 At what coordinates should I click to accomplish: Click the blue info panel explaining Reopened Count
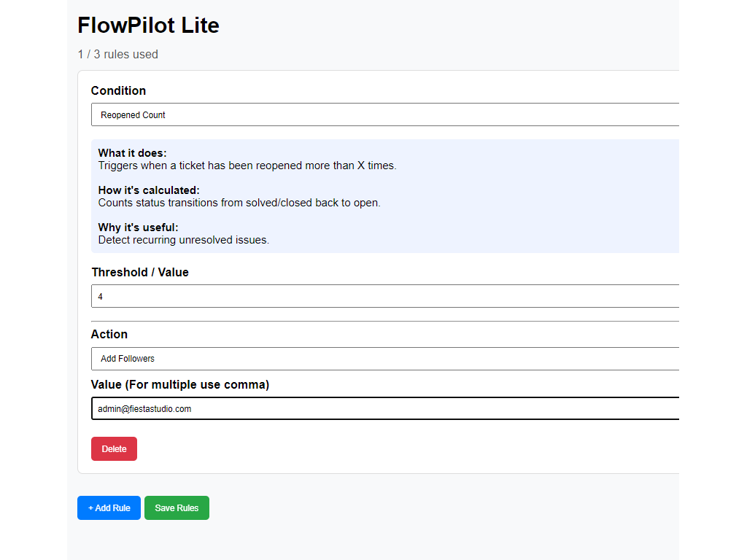click(x=384, y=195)
